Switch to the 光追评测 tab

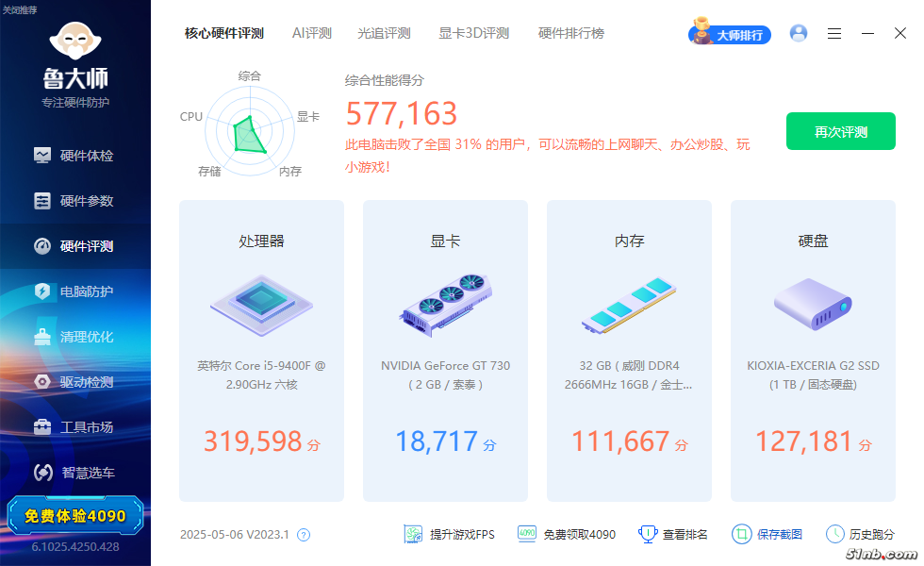(x=384, y=33)
